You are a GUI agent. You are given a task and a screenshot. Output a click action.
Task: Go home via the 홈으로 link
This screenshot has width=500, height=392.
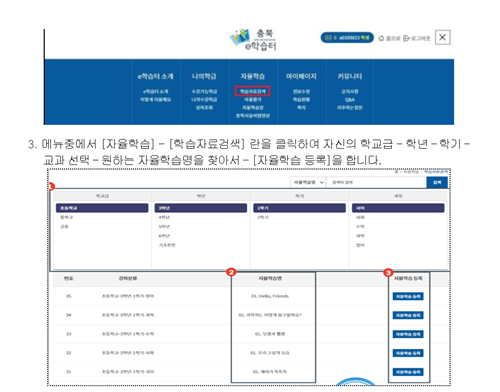(x=389, y=38)
